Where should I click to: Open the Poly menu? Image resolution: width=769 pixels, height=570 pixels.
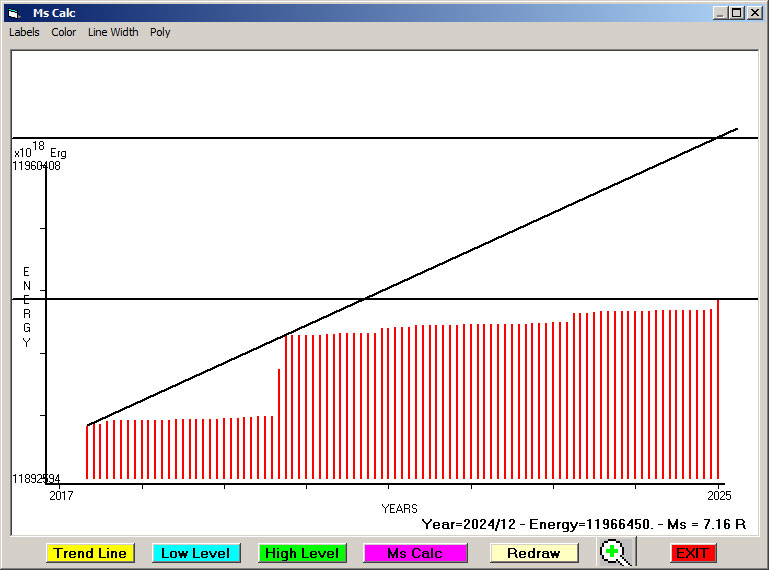(160, 32)
